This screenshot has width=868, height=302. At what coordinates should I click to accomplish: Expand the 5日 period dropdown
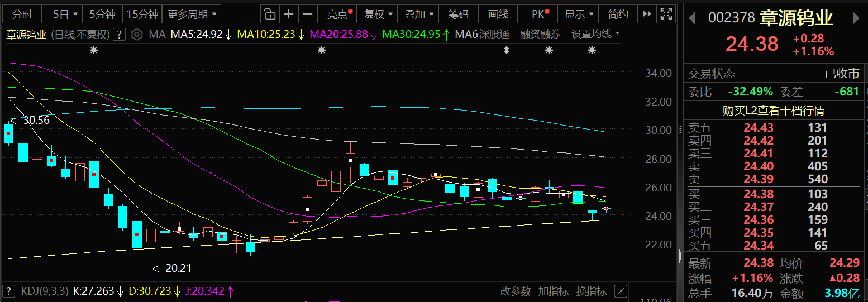[x=66, y=14]
